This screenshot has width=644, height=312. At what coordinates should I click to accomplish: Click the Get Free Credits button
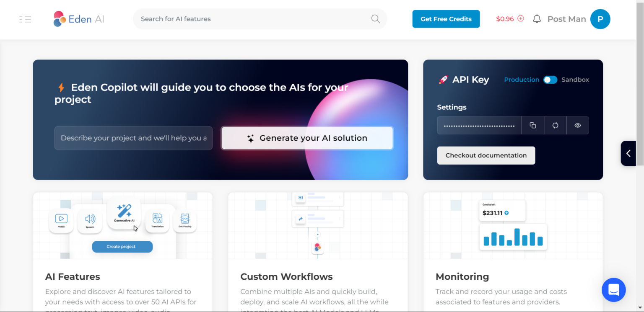[446, 19]
